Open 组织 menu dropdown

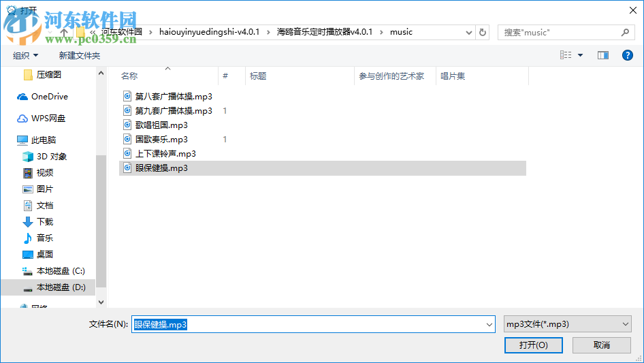(x=25, y=55)
